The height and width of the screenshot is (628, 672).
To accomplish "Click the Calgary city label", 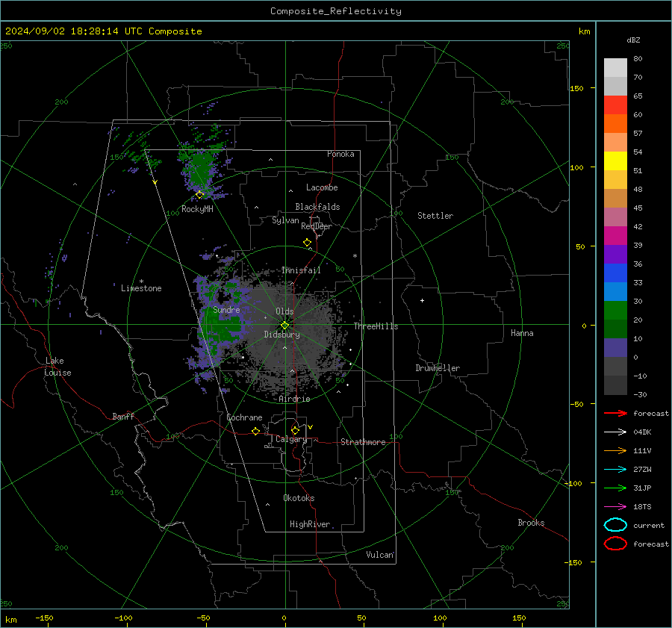I will [x=291, y=439].
